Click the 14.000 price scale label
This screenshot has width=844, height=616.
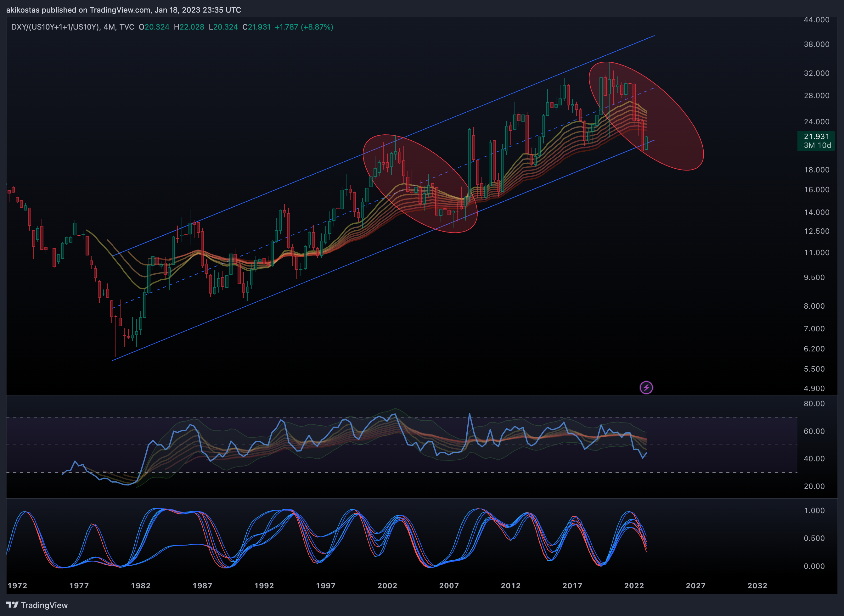pos(816,212)
